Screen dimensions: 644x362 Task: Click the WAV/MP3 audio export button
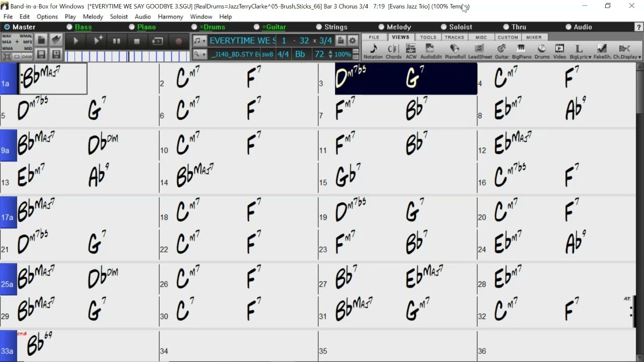pos(17,42)
